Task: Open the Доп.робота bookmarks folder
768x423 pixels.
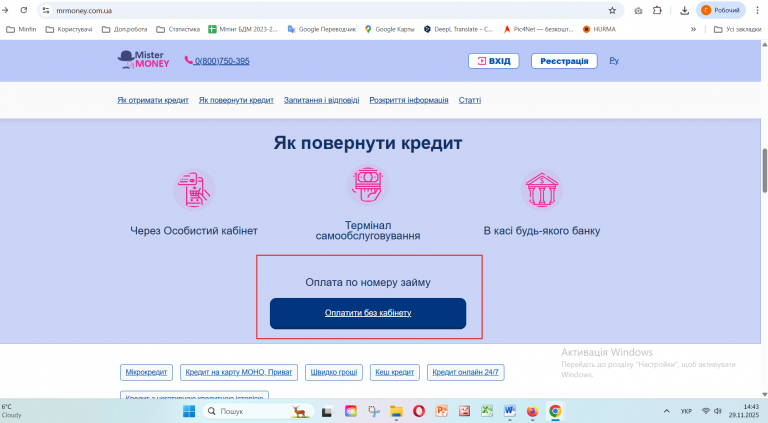Action: point(124,29)
